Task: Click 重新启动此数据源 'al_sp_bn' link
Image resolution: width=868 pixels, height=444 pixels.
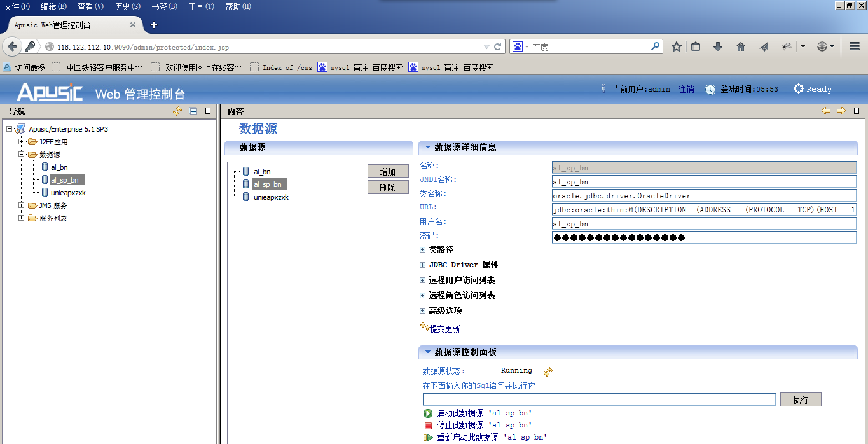Action: pos(492,438)
